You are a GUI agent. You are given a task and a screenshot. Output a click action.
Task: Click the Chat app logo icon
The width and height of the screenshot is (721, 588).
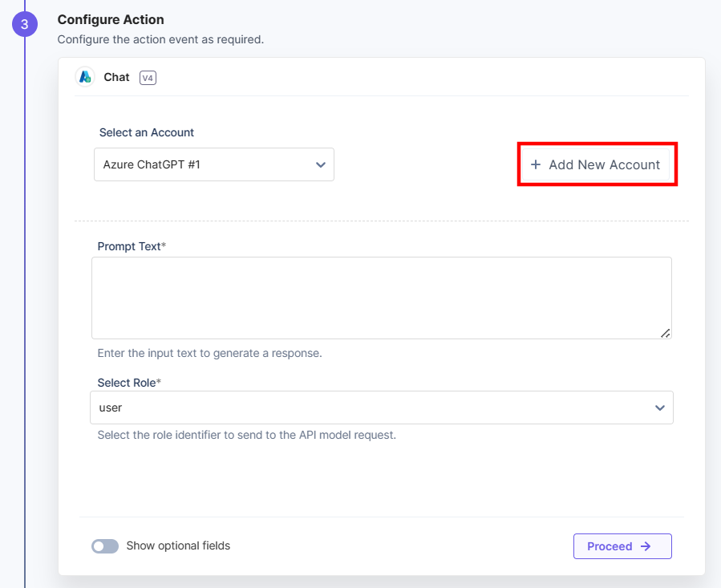point(84,77)
